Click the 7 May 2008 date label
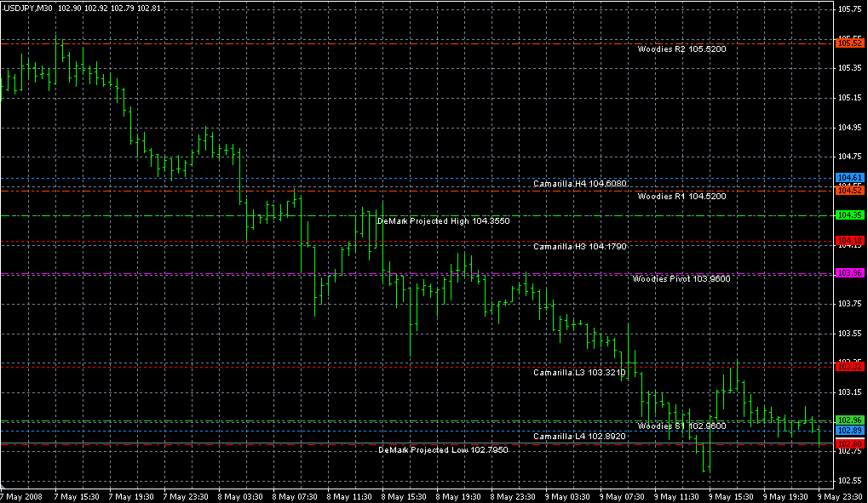This screenshot has width=868, height=503. click(21, 496)
